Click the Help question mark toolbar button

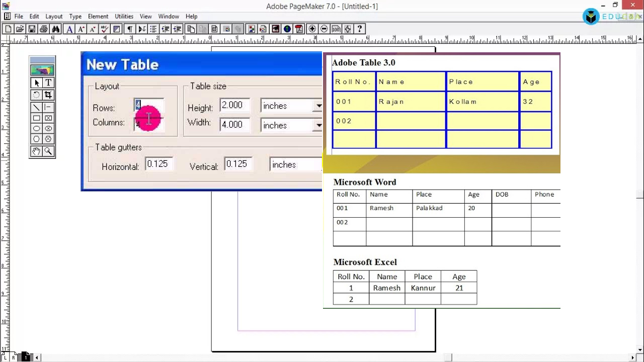tap(359, 29)
